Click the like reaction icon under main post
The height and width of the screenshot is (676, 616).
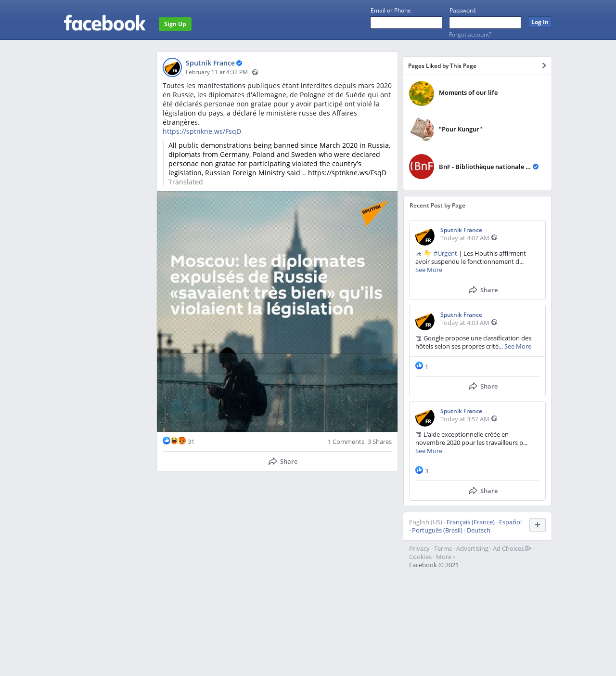(x=167, y=441)
